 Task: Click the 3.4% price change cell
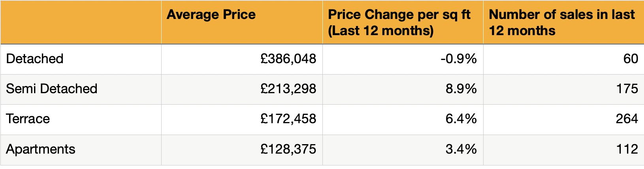click(461, 149)
